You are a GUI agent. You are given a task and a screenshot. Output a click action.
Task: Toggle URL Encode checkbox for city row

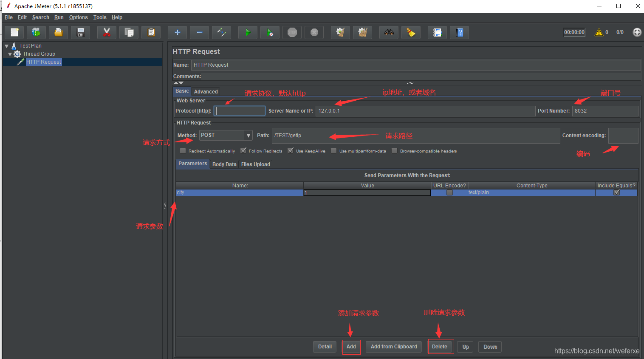pyautogui.click(x=449, y=192)
